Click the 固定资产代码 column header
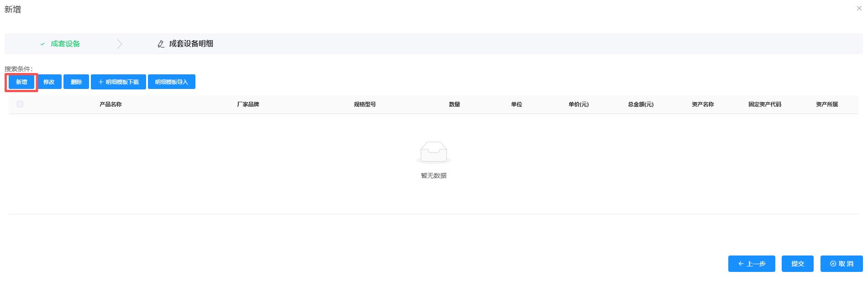Viewport: 868px width, 292px height. (x=764, y=104)
